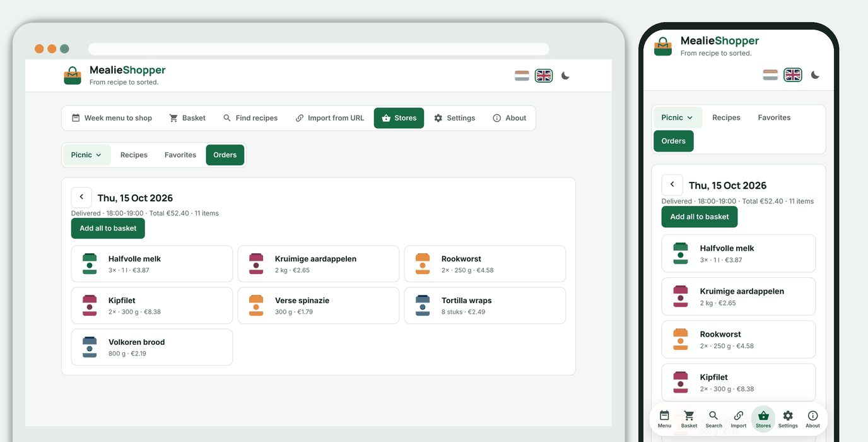
Task: Go back with arrow beside date in desktop window
Action: click(x=81, y=197)
